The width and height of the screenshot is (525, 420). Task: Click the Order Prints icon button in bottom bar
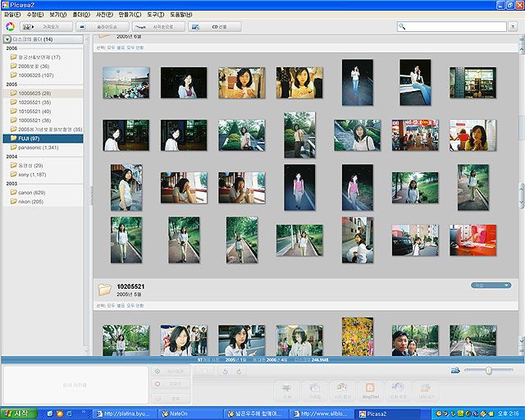(x=398, y=390)
